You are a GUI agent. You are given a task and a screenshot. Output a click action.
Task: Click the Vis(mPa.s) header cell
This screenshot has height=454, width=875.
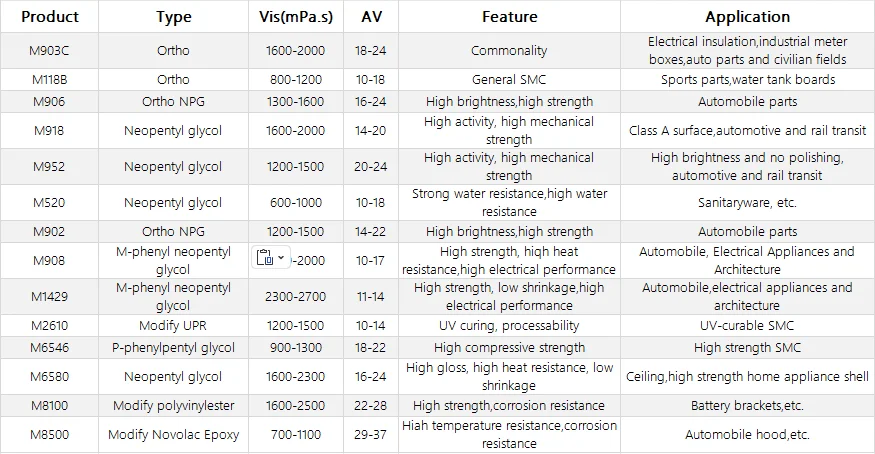295,16
